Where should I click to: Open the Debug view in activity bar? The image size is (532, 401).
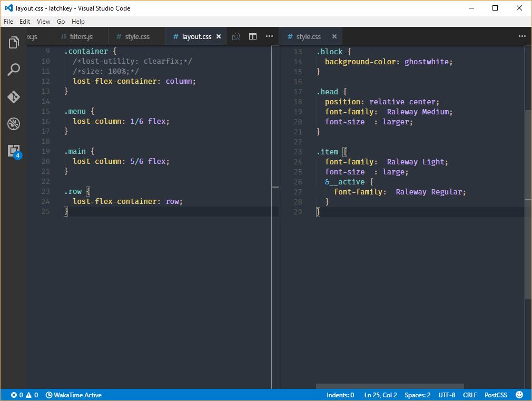[x=14, y=124]
